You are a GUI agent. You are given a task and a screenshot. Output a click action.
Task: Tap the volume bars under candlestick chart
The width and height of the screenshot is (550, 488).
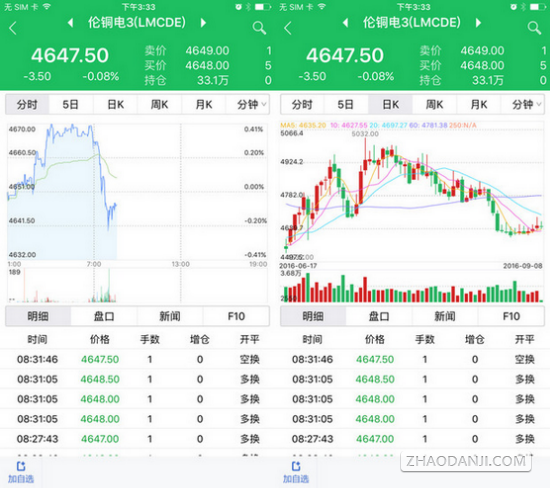click(412, 288)
